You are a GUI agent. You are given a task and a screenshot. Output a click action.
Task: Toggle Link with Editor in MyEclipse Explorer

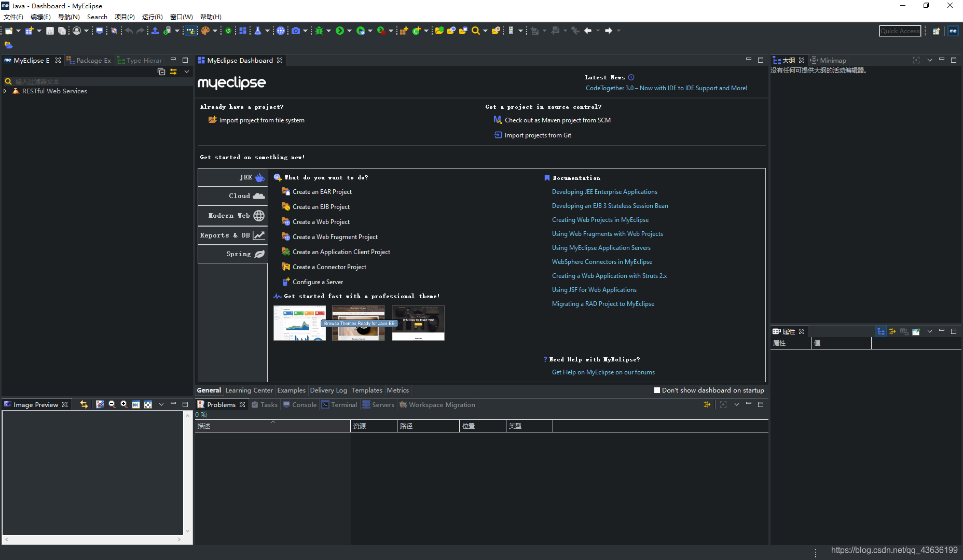173,72
